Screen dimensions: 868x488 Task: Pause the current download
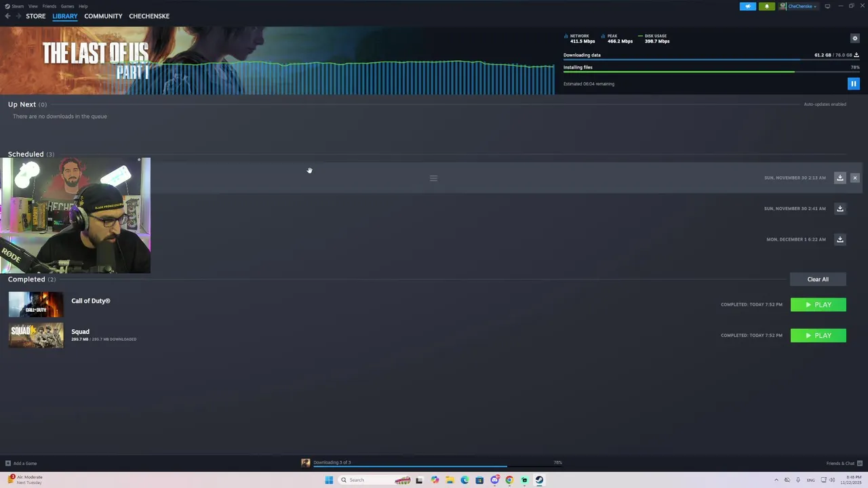point(854,84)
